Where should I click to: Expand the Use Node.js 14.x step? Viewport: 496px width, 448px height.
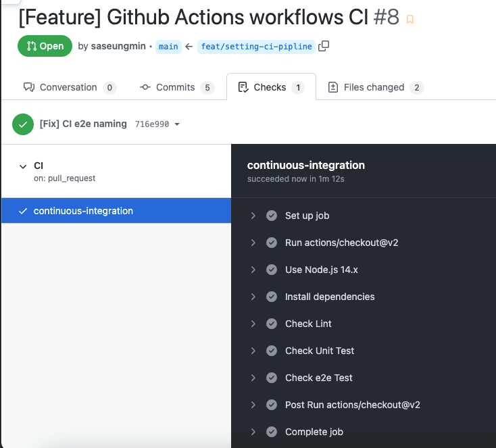253,270
